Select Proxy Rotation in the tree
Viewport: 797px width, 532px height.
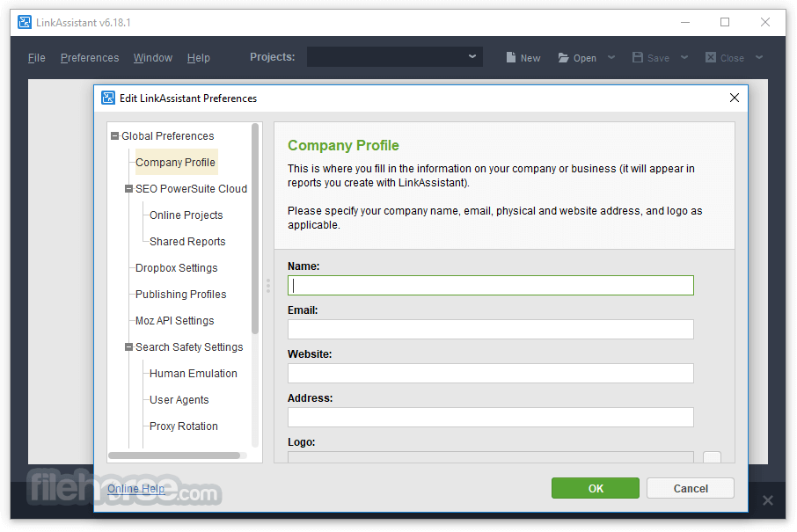point(184,426)
